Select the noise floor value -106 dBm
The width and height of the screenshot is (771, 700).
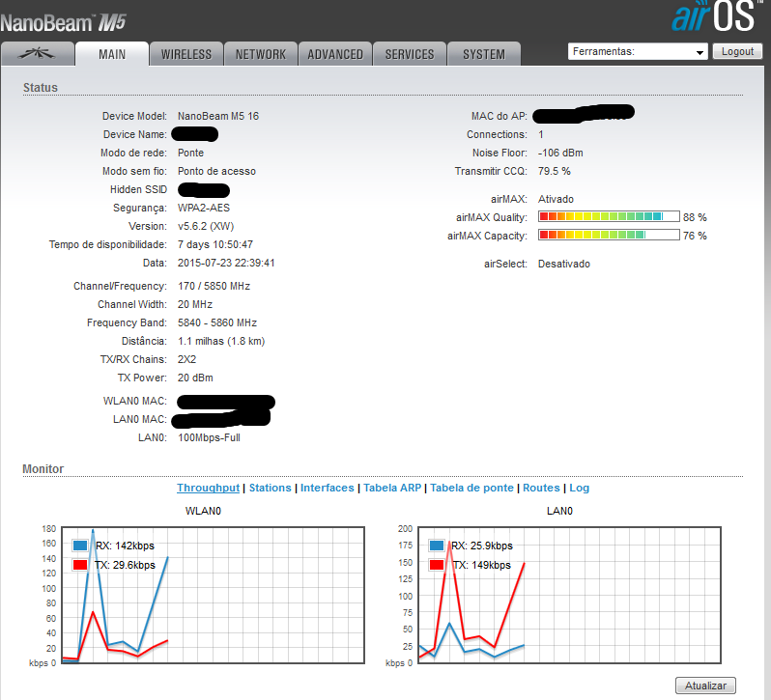coord(560,153)
